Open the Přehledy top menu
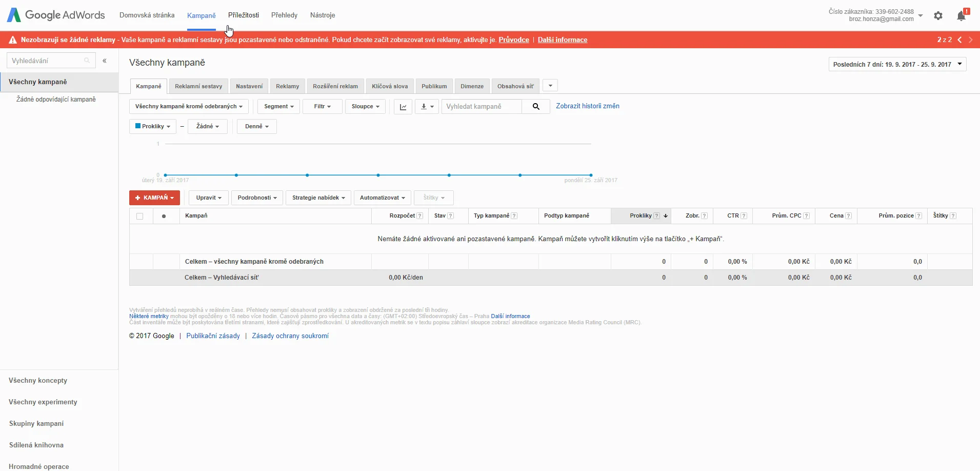980x471 pixels. pyautogui.click(x=284, y=15)
